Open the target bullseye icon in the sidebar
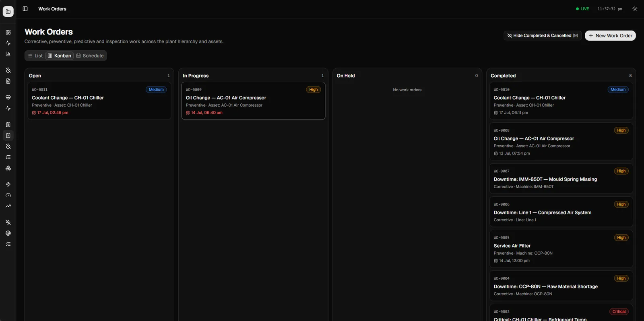 [8, 233]
